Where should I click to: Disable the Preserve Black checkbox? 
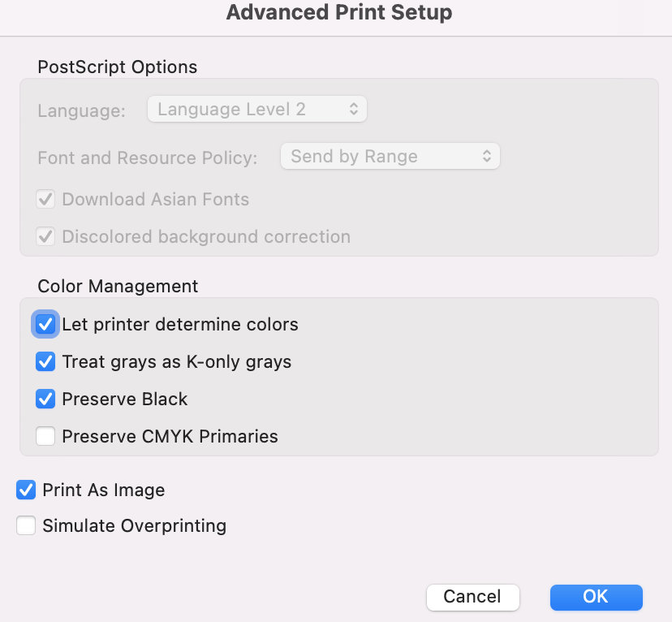(x=45, y=399)
